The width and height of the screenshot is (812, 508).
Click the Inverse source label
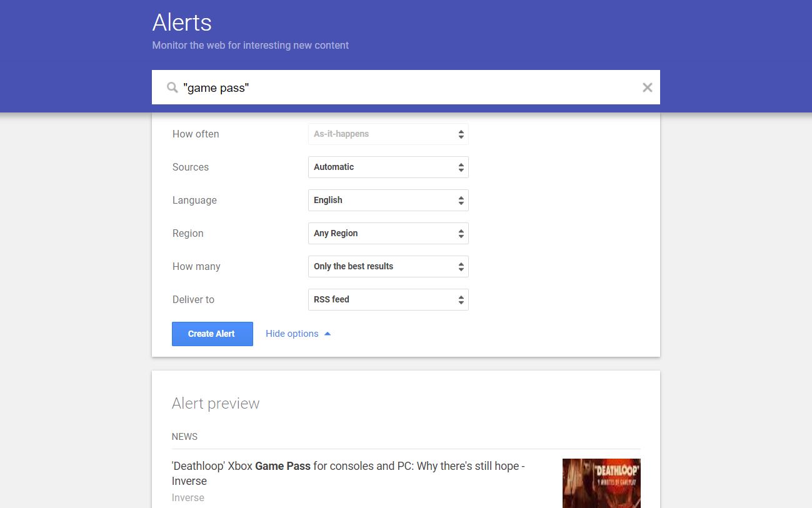tap(188, 497)
